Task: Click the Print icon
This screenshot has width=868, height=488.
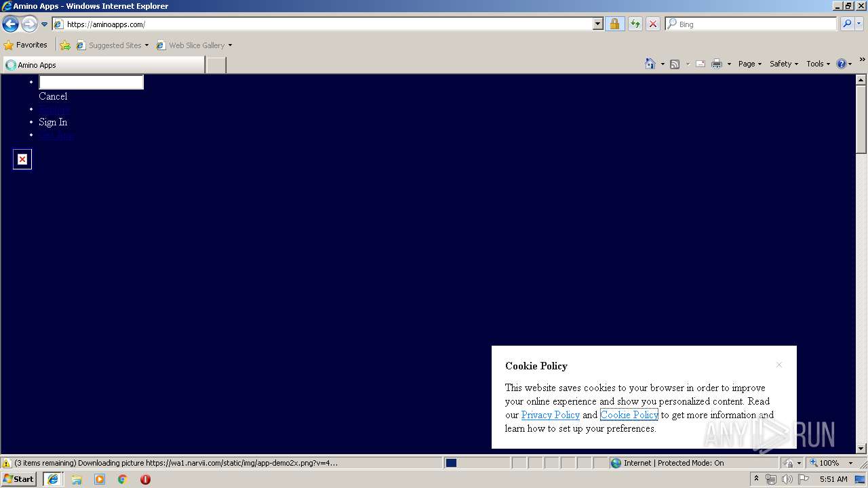Action: (716, 64)
